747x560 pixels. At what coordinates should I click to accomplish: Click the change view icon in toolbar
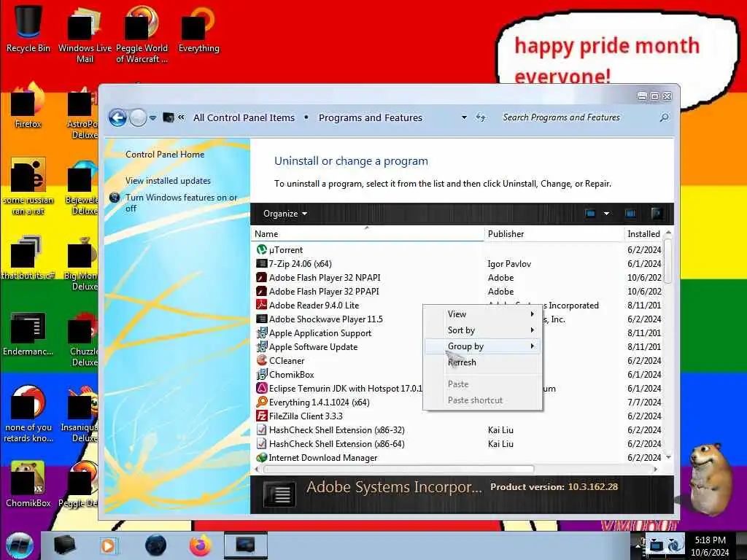(x=590, y=214)
